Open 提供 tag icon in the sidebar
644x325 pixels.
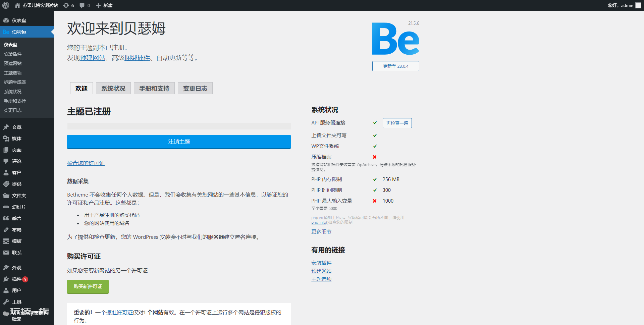click(6, 184)
